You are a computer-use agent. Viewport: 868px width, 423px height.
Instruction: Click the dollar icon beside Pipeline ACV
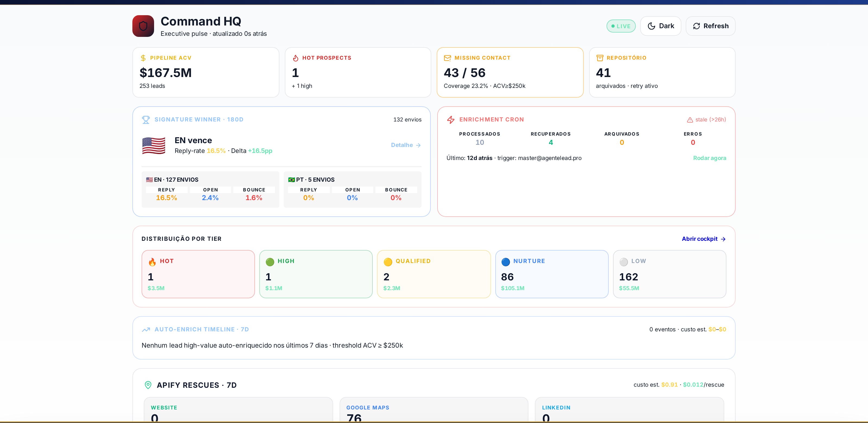143,58
